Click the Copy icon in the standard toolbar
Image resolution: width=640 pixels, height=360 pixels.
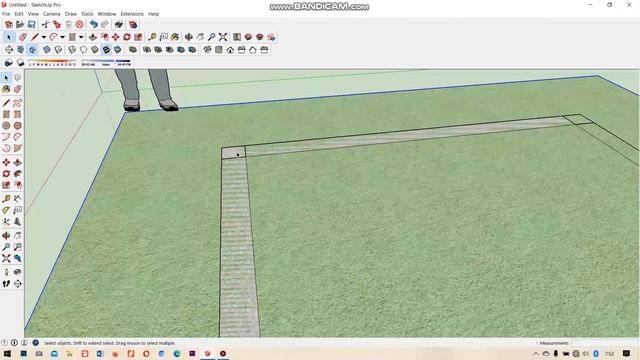pyautogui.click(x=57, y=24)
